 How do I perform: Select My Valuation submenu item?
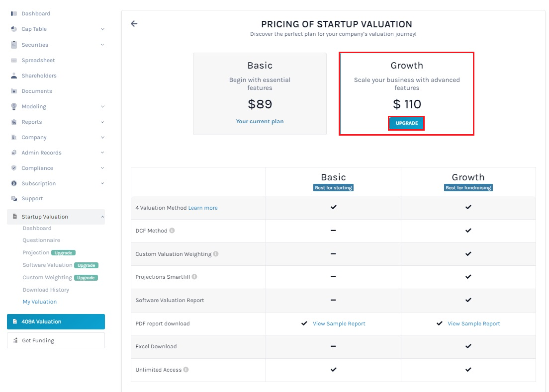click(40, 302)
